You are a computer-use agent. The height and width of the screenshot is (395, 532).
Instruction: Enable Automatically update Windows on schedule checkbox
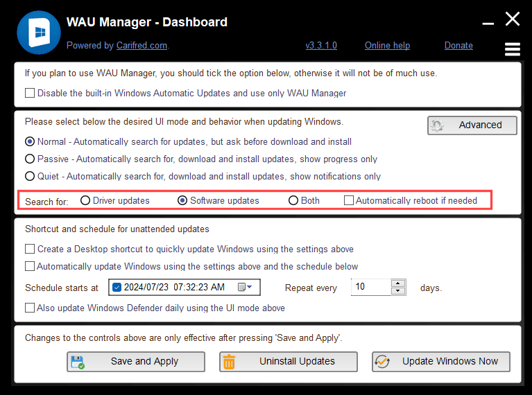(30, 266)
